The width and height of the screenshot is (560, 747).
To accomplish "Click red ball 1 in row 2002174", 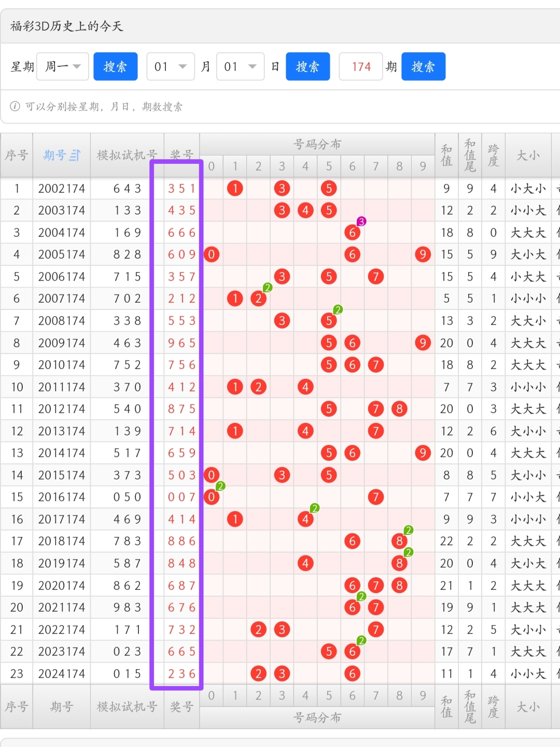I will point(235,189).
